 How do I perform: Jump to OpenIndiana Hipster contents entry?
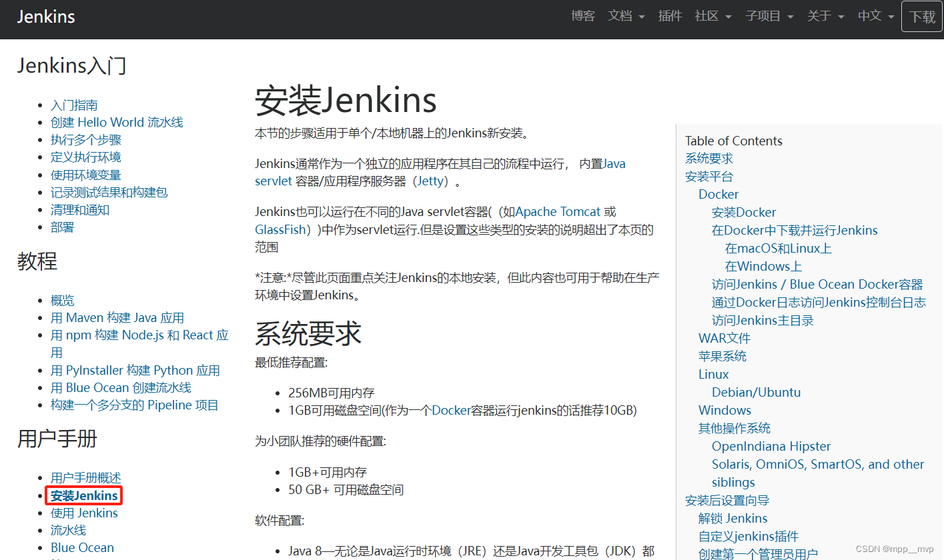click(x=771, y=446)
